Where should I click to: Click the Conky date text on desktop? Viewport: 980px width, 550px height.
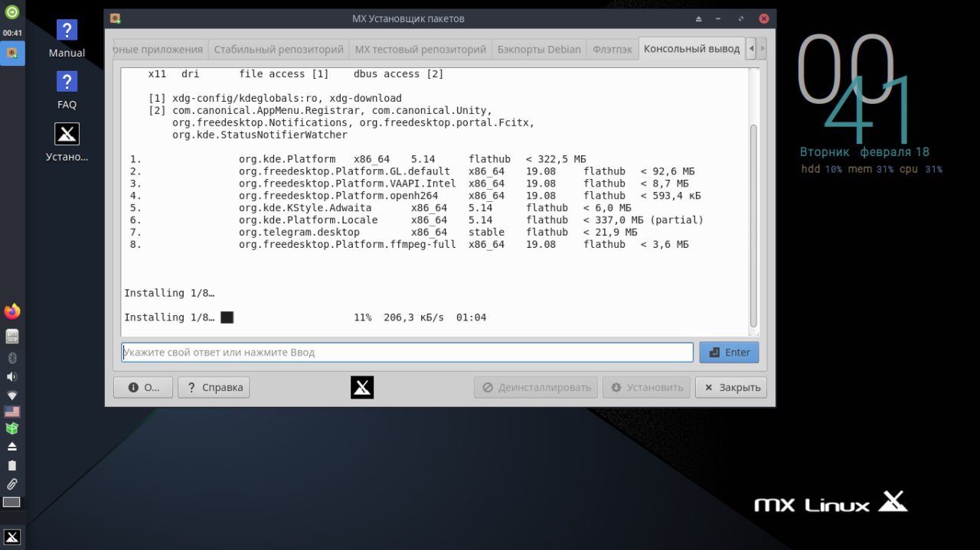tap(864, 151)
